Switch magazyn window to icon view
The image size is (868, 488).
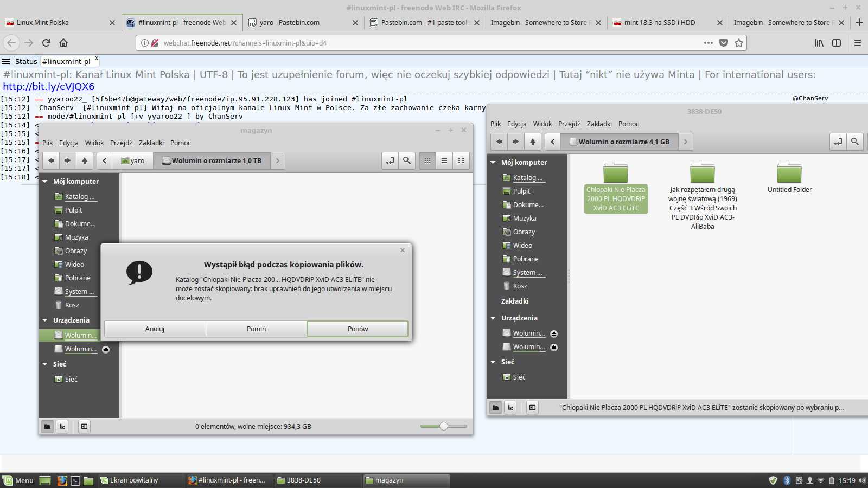(x=427, y=160)
